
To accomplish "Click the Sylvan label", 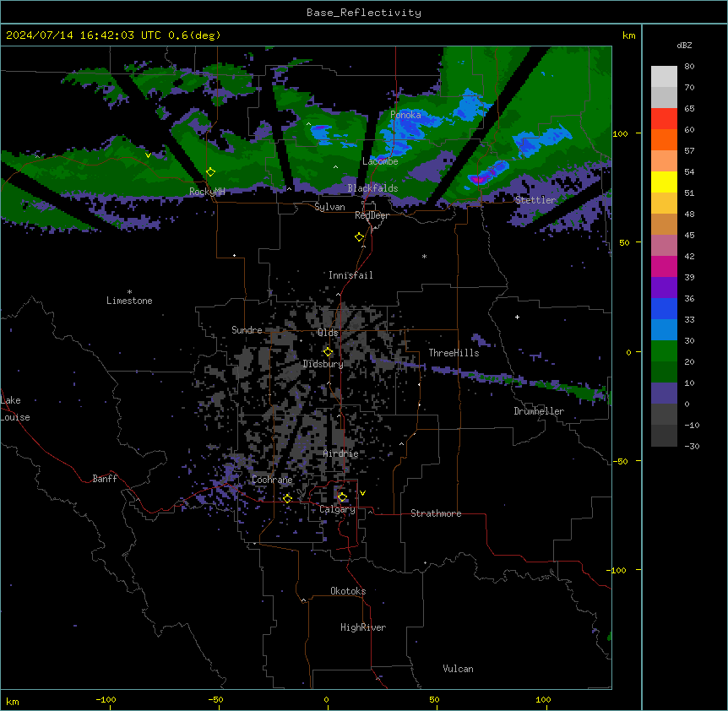I will [x=329, y=207].
